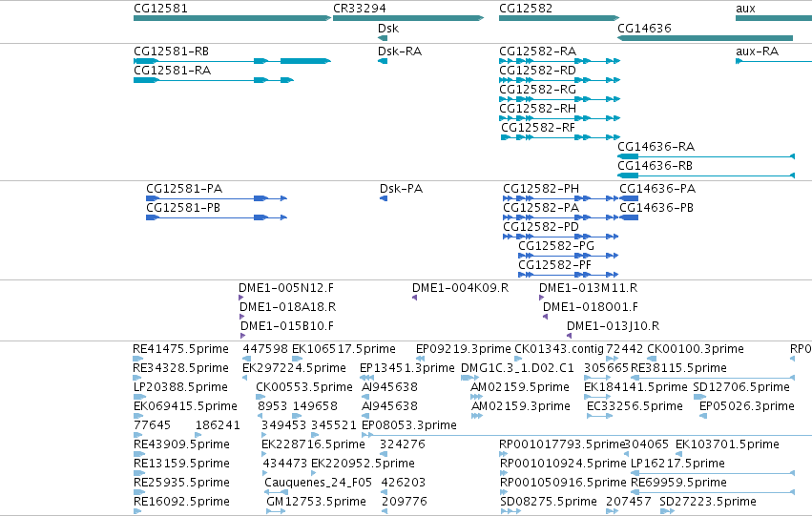
Task: Select protein CG14636-PA
Action: [629, 198]
